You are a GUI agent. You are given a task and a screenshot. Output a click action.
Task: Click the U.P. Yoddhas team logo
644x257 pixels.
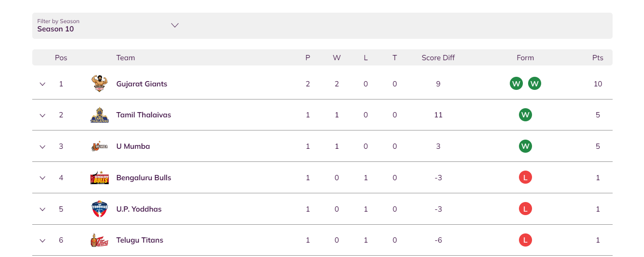99,209
